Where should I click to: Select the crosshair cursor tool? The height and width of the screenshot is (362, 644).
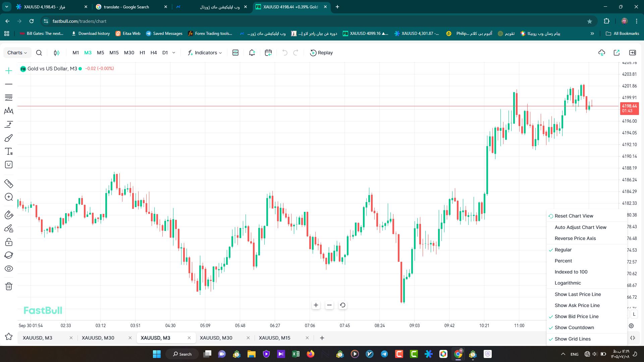9,71
